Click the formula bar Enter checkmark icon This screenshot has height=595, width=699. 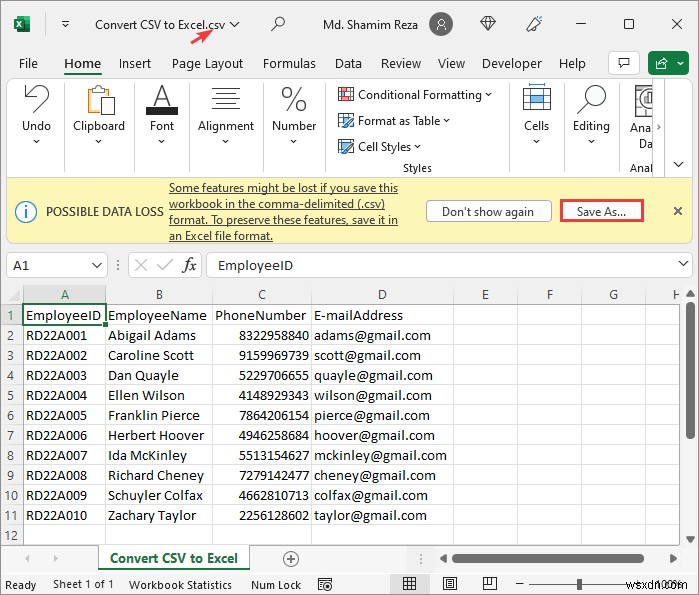164,266
